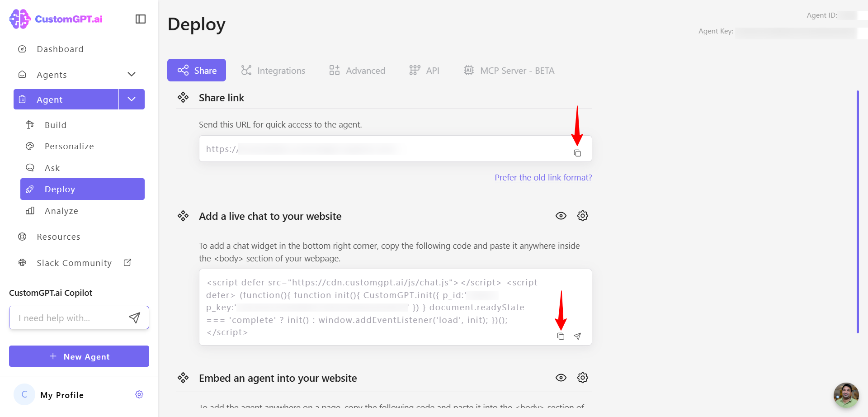Open My Profile

click(x=62, y=395)
